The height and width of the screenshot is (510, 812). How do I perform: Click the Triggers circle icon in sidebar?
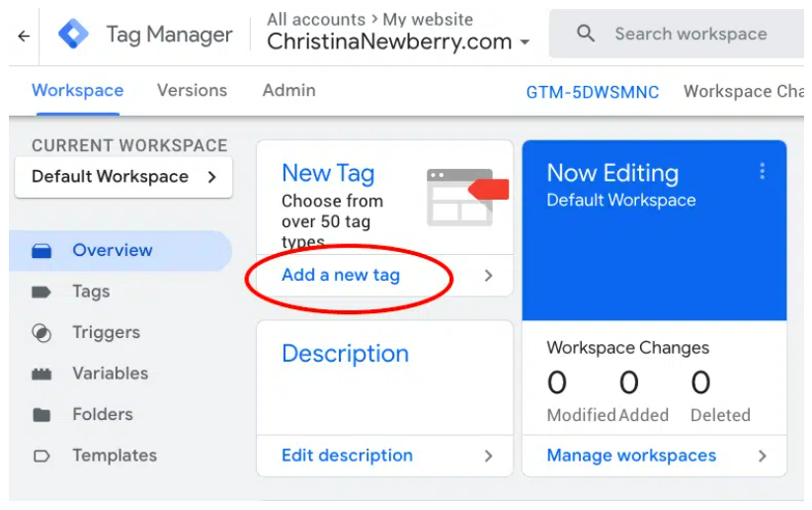click(41, 333)
